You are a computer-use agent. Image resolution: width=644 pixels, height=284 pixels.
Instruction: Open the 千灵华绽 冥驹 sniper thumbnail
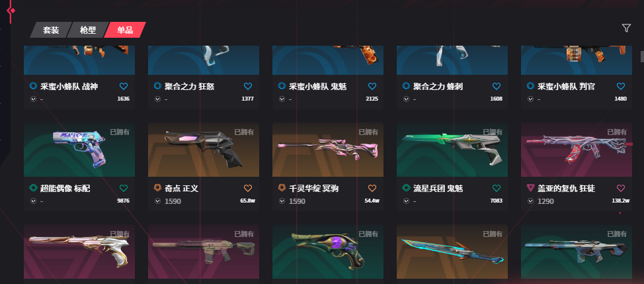click(x=328, y=150)
